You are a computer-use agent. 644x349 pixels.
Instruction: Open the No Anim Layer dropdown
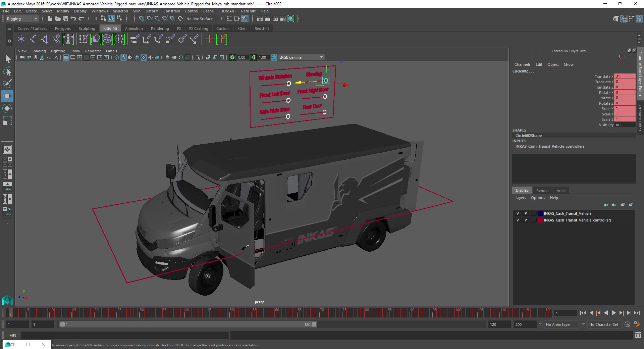[561, 325]
